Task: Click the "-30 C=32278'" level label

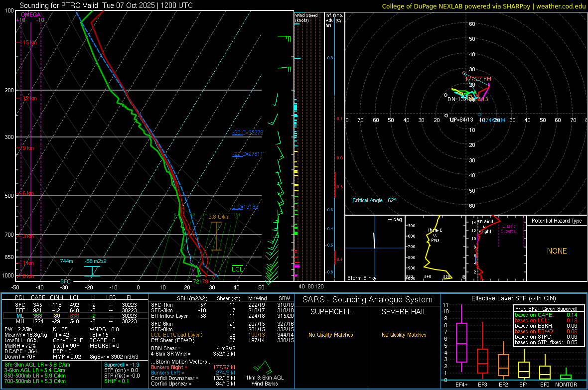Action: pyautogui.click(x=248, y=132)
